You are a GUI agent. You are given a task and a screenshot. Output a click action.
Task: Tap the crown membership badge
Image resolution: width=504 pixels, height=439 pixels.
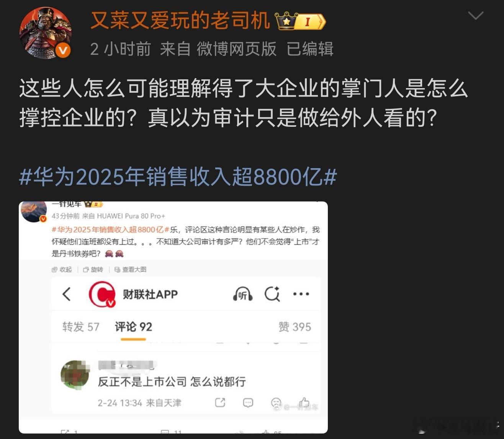pos(301,21)
